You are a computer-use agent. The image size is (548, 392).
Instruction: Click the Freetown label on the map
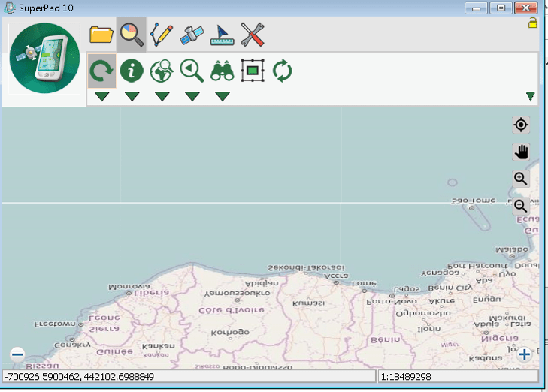coord(55,324)
